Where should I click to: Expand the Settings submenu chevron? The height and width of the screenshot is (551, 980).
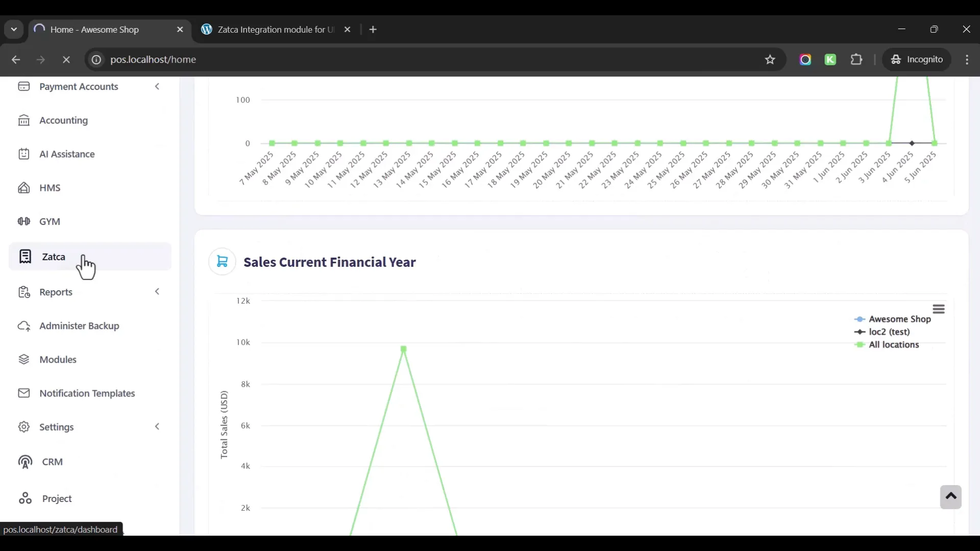pos(157,427)
